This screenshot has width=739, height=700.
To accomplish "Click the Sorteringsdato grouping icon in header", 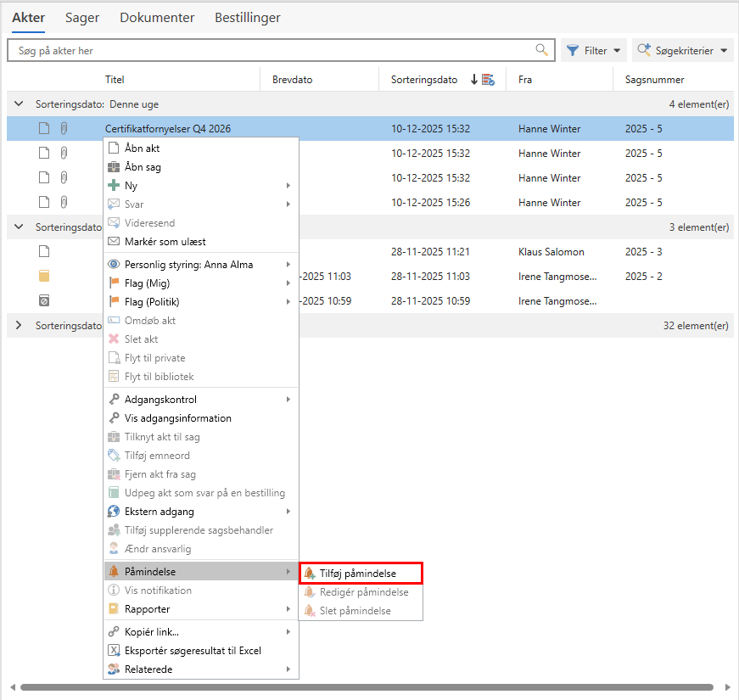I will 488,80.
